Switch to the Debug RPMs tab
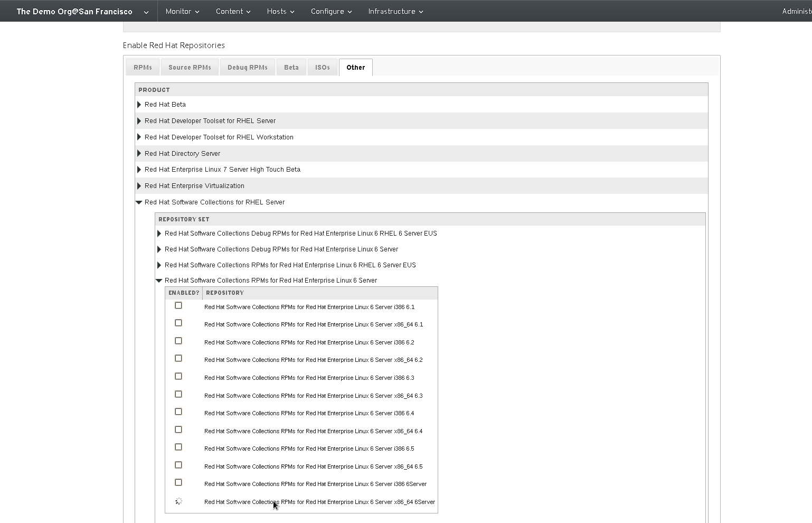Screen dimensions: 812x523 click(247, 67)
